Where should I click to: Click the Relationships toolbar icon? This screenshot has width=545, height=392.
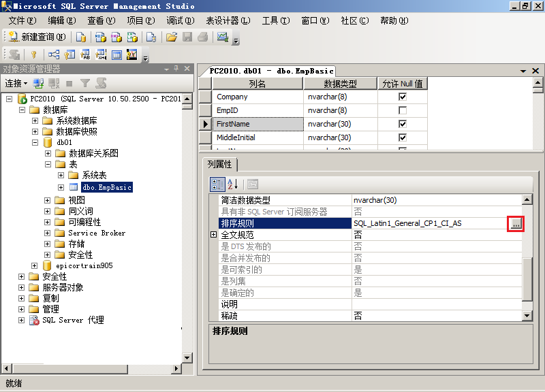coord(54,54)
